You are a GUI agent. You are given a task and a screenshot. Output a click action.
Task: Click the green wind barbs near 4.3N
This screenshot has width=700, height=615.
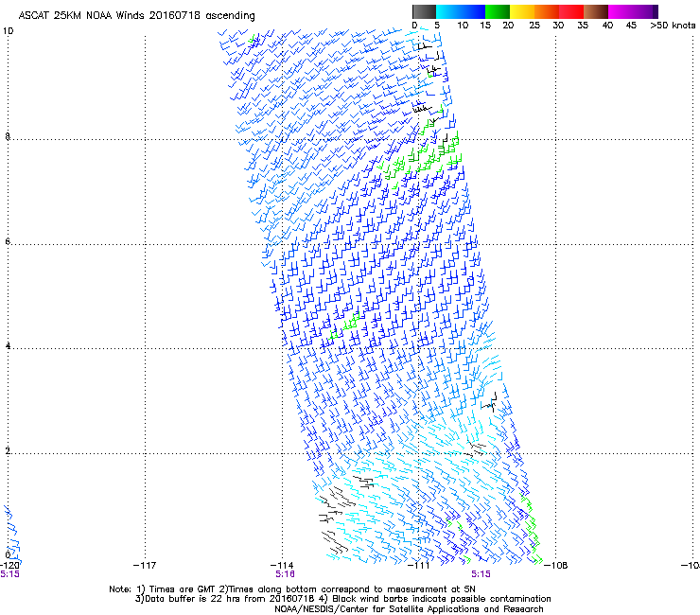point(344,326)
